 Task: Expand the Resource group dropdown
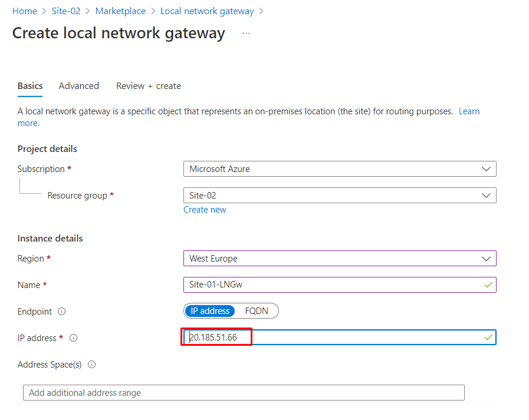click(339, 195)
